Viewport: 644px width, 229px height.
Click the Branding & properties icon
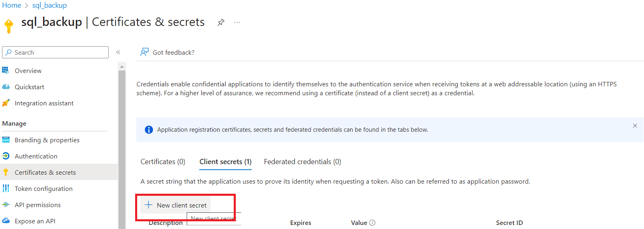6,140
